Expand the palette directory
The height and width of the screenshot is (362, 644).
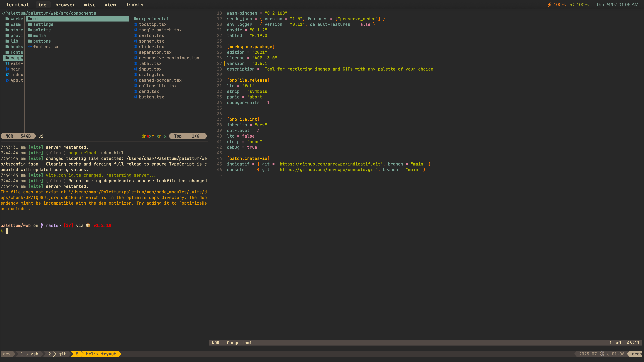(x=42, y=30)
